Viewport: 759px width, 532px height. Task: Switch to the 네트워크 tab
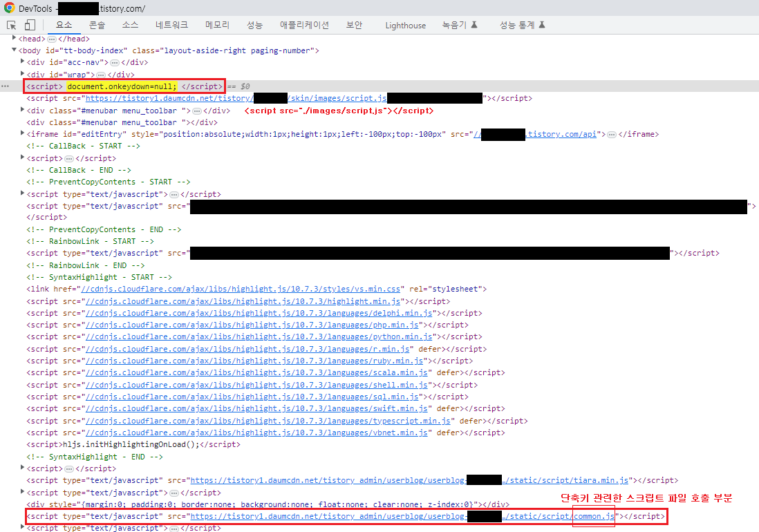171,25
